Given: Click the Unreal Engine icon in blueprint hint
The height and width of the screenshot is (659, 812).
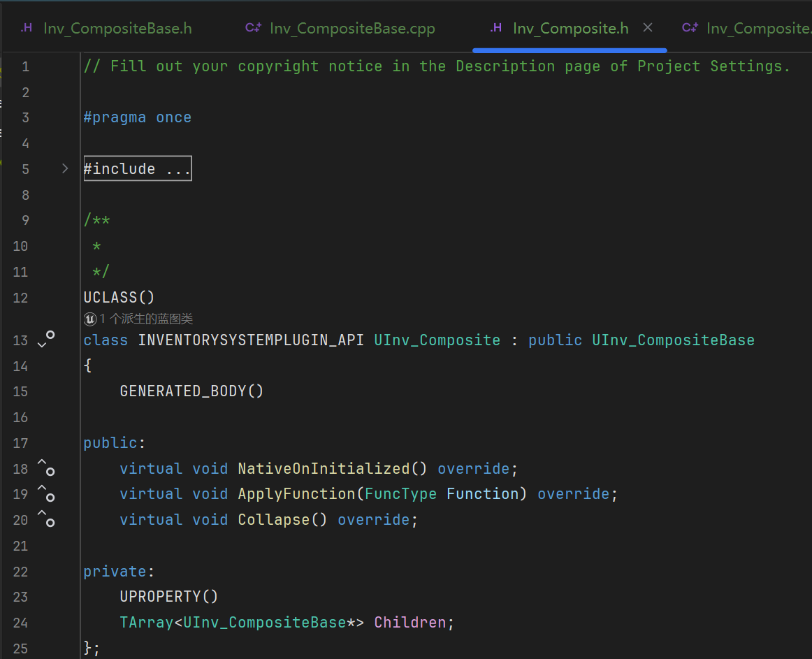Looking at the screenshot, I should pyautogui.click(x=90, y=319).
